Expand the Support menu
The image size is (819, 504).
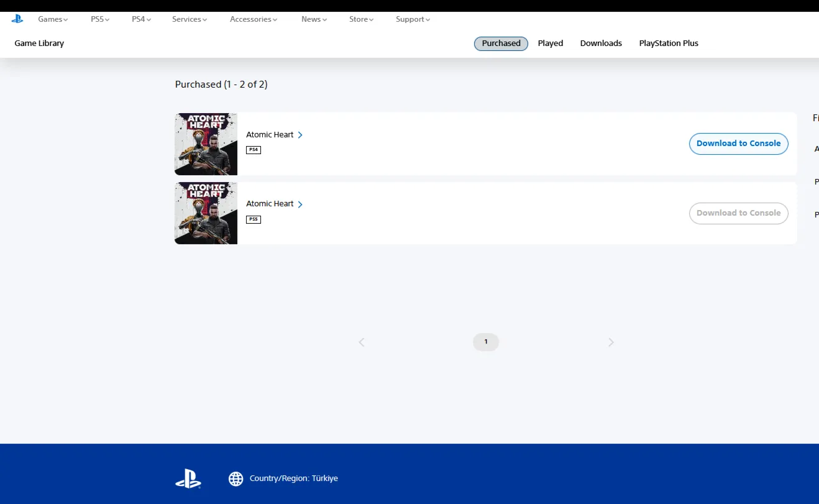pos(413,19)
